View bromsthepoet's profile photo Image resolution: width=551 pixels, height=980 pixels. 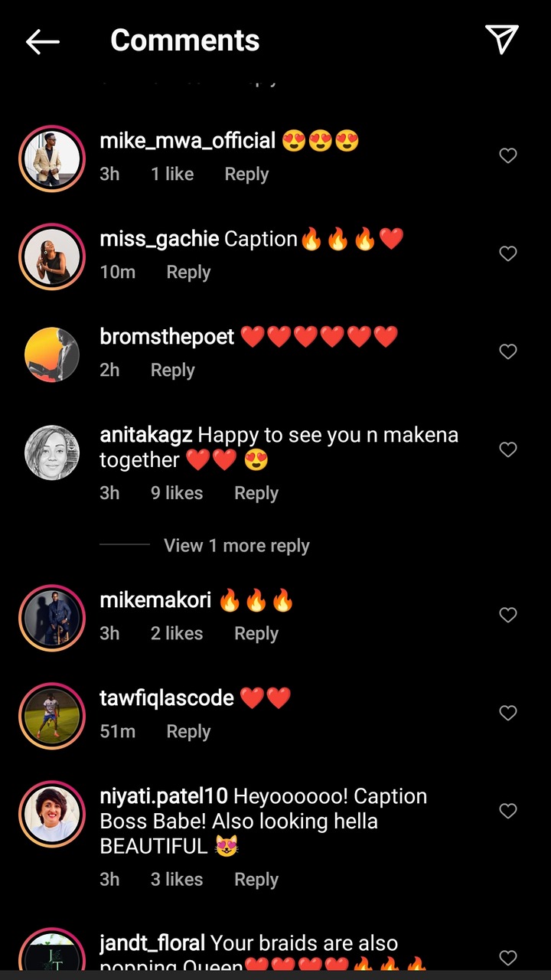[x=52, y=354]
